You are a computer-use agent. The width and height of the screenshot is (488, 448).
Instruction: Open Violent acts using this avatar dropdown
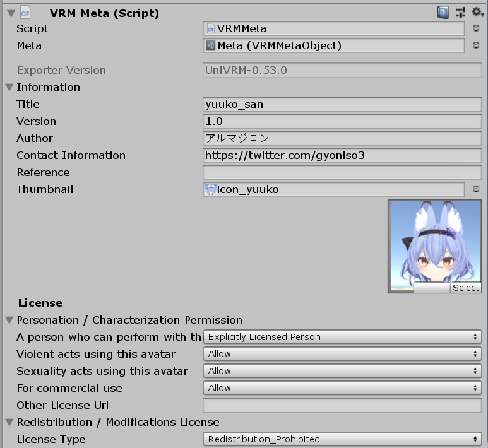(x=342, y=354)
